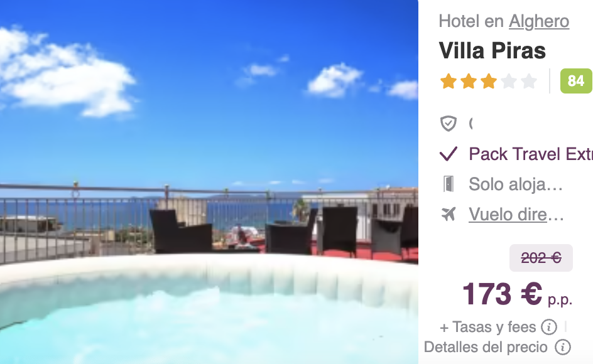Viewport: 593px width, 364px height.
Task: Open the Detalles del precio link
Action: [x=486, y=347]
